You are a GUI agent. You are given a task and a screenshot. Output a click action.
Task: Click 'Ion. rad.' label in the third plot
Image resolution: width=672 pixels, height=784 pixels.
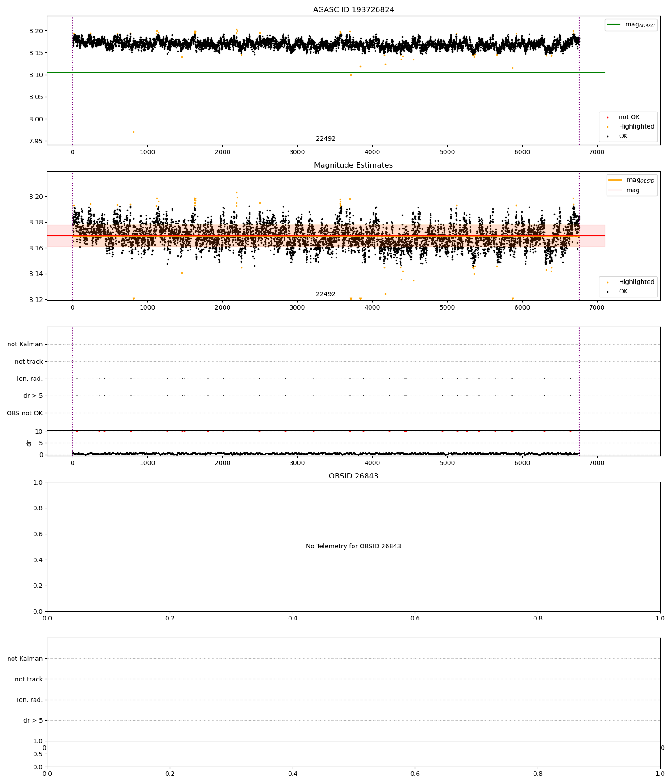click(x=30, y=379)
